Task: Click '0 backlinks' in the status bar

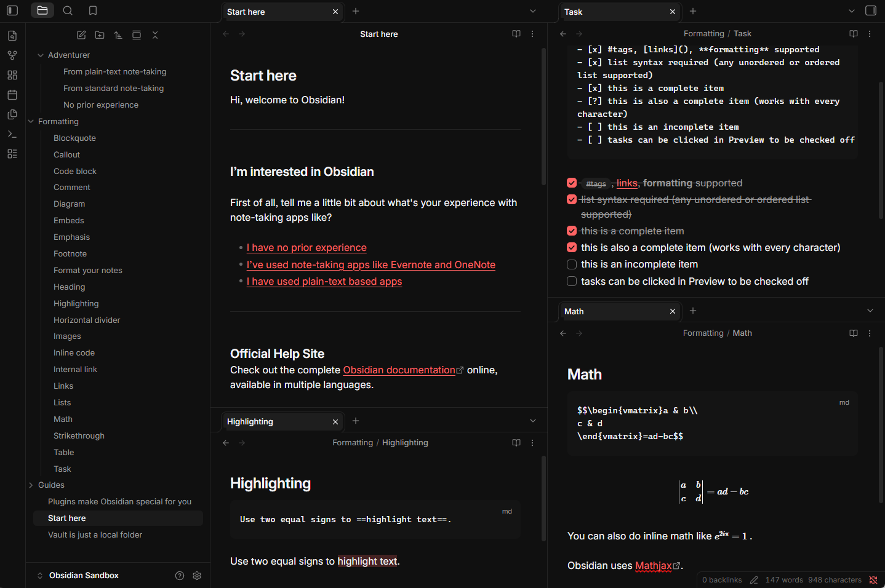Action: [722, 580]
